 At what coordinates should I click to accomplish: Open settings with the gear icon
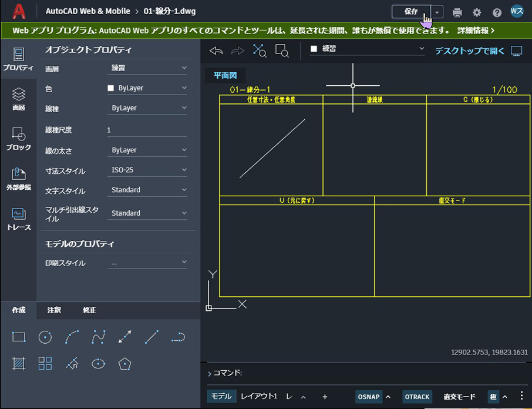coord(477,12)
